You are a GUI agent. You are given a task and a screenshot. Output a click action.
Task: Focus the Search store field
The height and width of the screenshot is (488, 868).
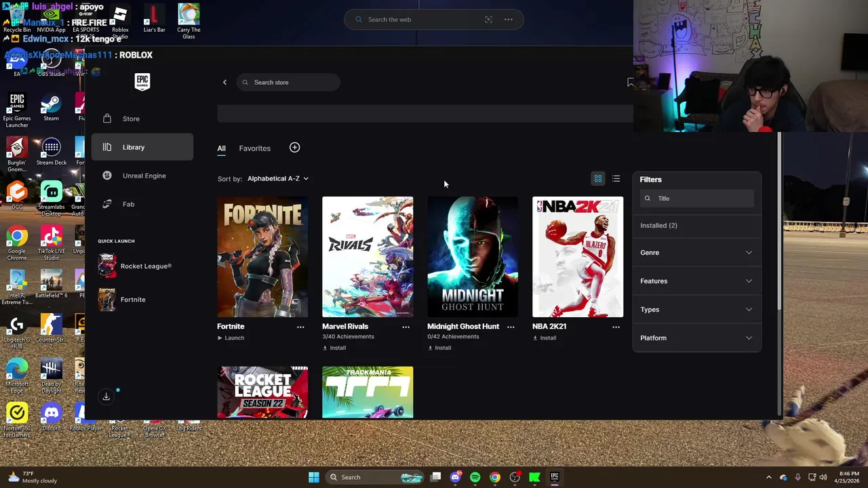tap(288, 82)
